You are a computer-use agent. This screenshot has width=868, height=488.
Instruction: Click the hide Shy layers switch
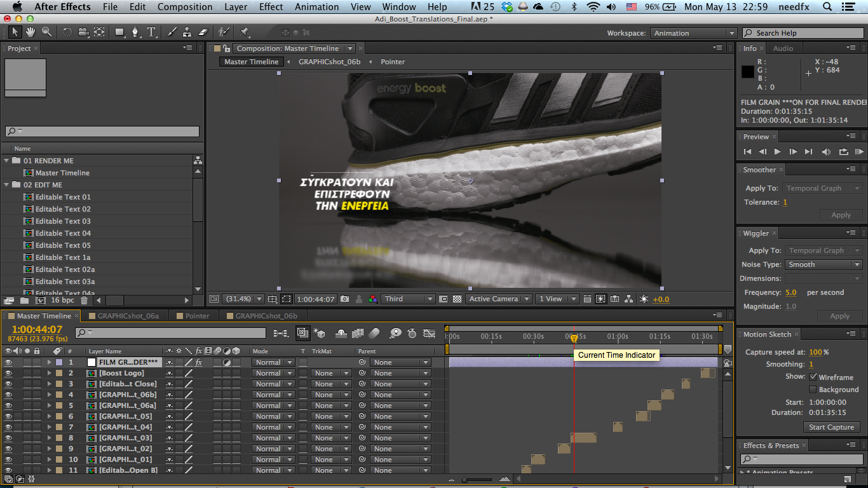[341, 333]
